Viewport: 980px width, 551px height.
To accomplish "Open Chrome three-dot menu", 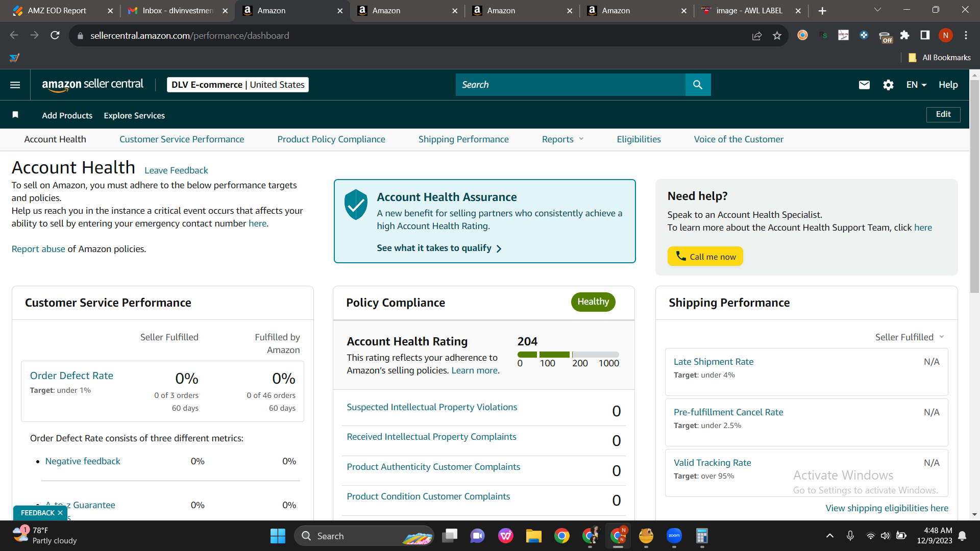I will pos(966,35).
